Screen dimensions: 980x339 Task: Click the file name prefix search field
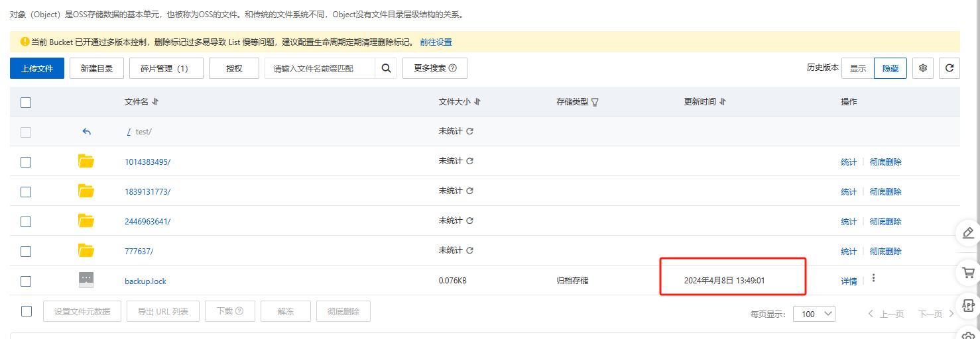[x=320, y=68]
